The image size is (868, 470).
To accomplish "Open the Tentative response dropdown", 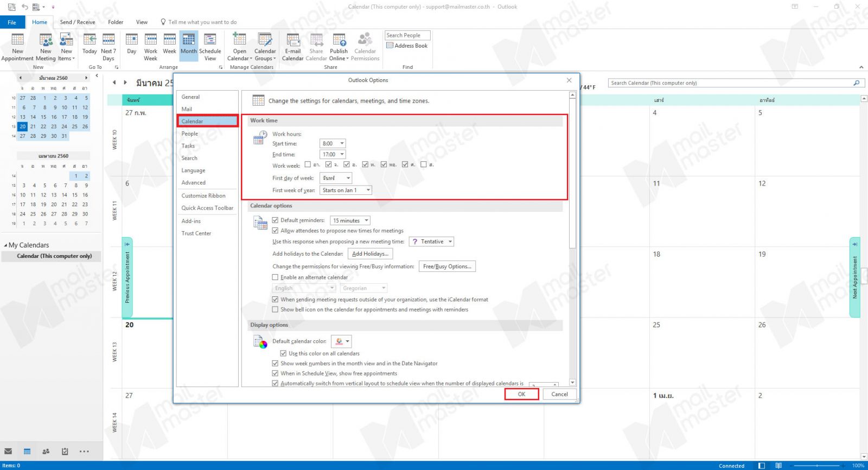I will [x=431, y=242].
